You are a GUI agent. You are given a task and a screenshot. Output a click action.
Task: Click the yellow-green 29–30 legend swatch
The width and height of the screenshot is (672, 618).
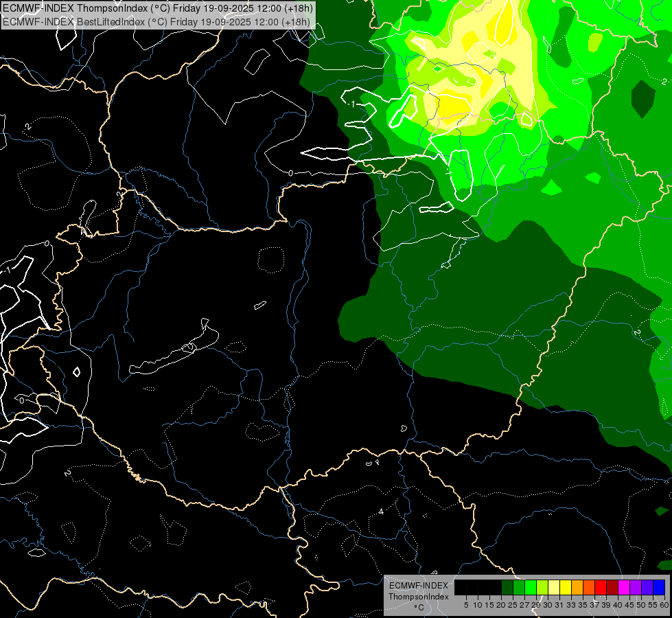(x=542, y=587)
